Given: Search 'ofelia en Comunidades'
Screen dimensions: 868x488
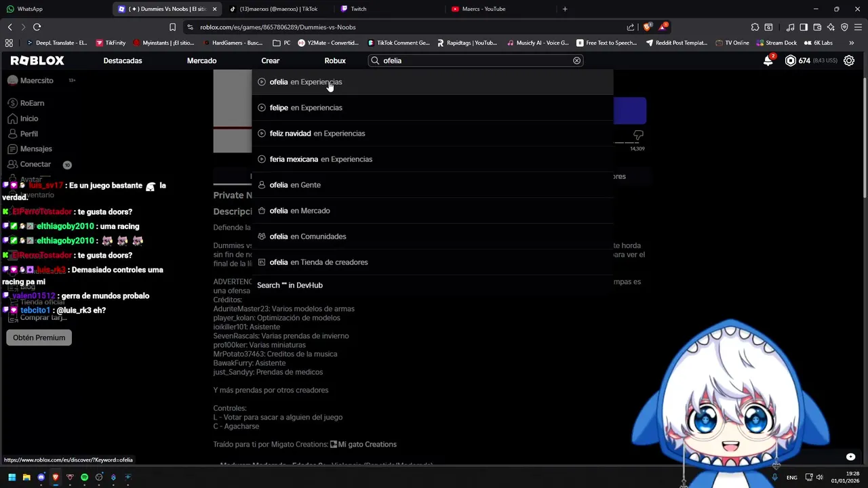Looking at the screenshot, I should pyautogui.click(x=433, y=237).
